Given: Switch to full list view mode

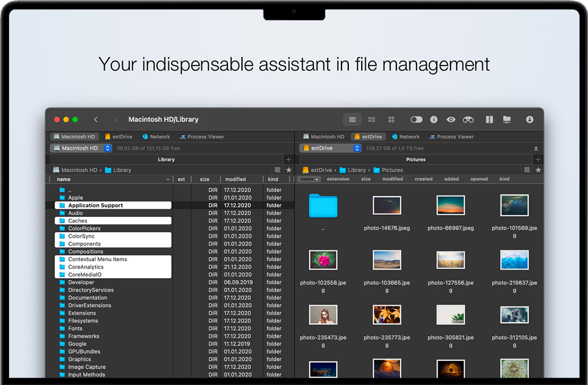Looking at the screenshot, I should pos(352,119).
